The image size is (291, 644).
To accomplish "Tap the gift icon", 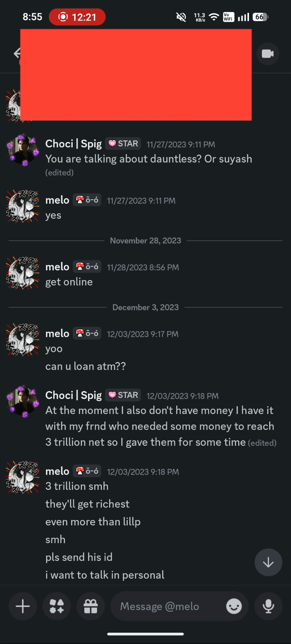I will click(91, 606).
